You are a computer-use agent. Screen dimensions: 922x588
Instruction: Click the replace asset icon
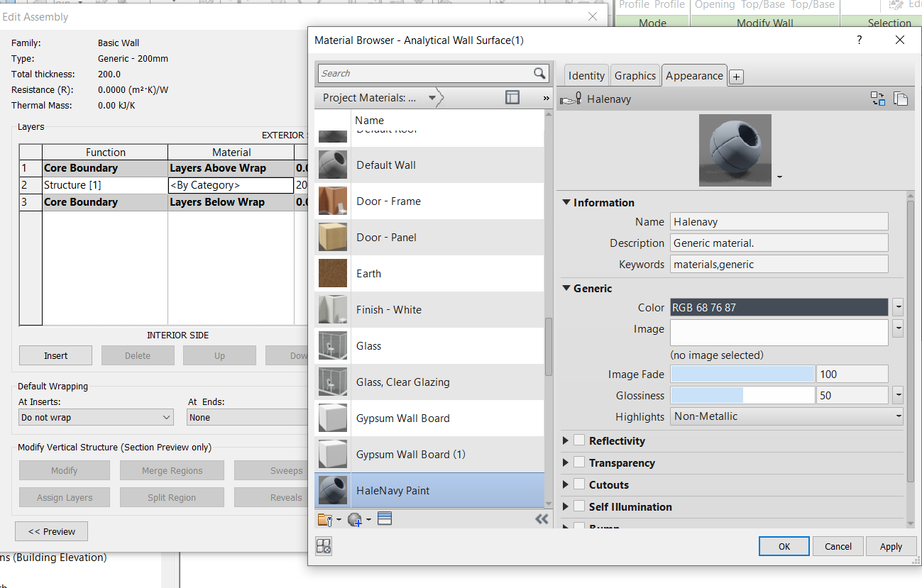[878, 99]
